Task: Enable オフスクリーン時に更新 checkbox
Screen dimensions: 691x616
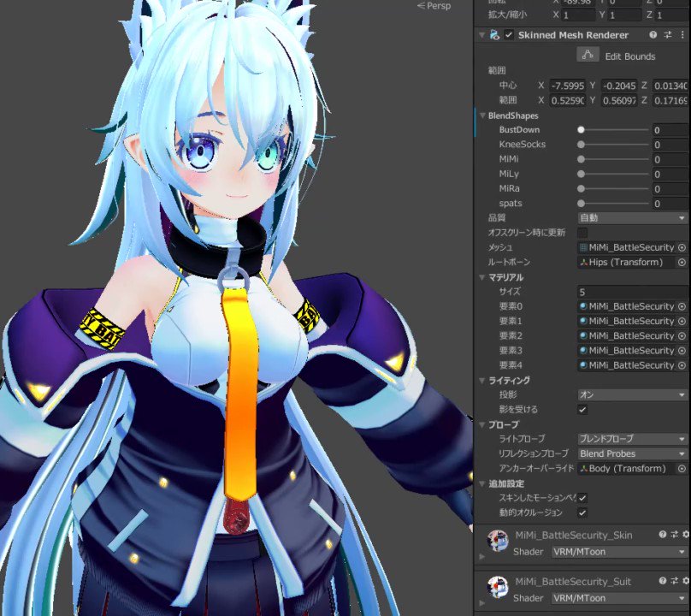Action: (x=582, y=233)
